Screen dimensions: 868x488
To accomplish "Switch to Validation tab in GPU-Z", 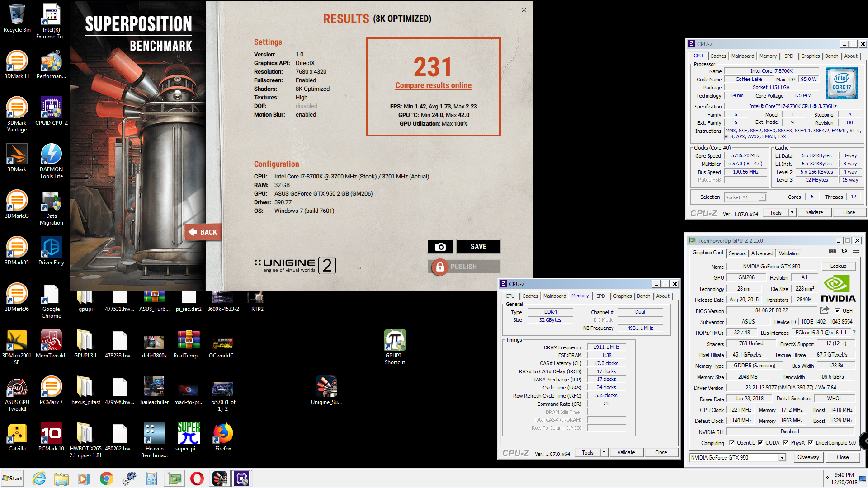I will [x=789, y=253].
